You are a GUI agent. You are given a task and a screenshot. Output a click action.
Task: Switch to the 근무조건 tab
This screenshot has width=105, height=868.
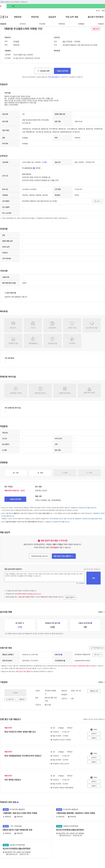click(22, 24)
